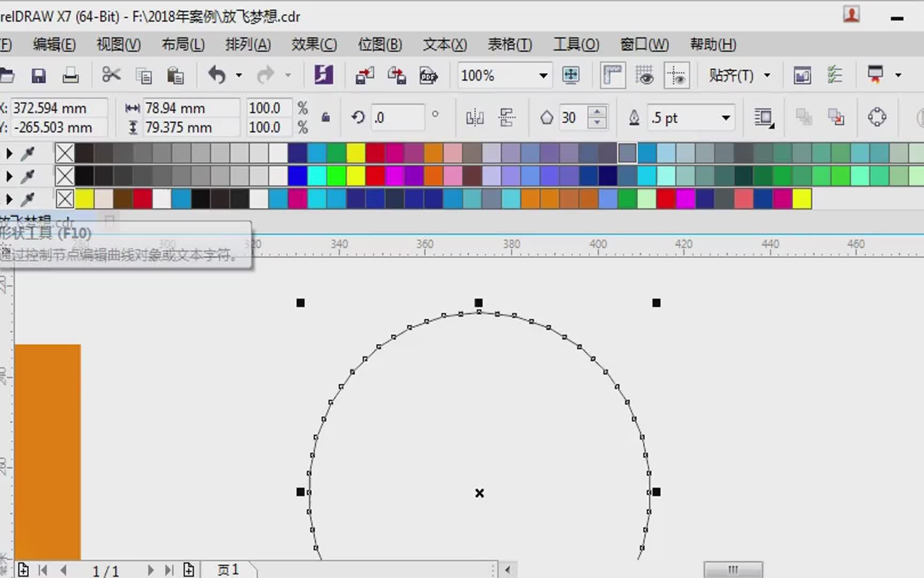Click the application launcher icon

pyautogui.click(x=875, y=75)
